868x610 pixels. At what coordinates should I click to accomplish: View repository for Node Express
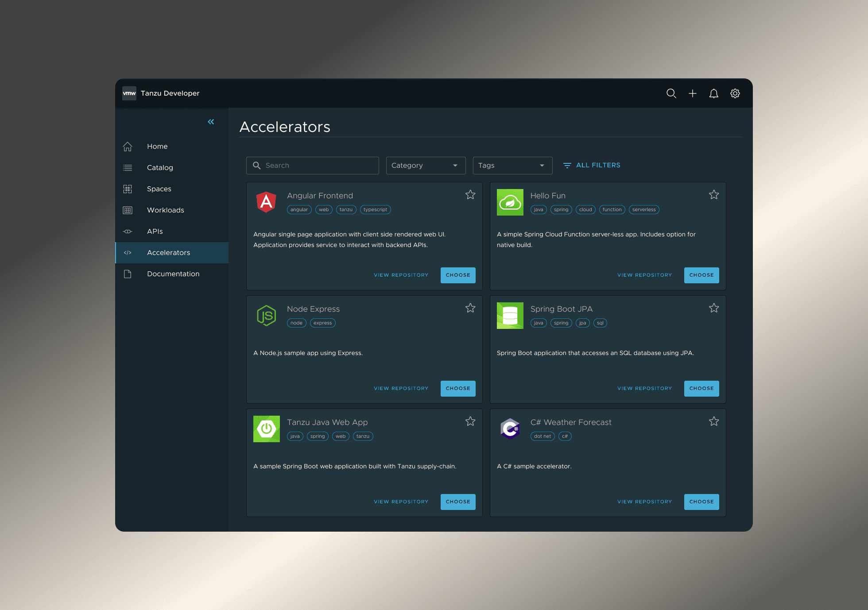click(x=400, y=388)
